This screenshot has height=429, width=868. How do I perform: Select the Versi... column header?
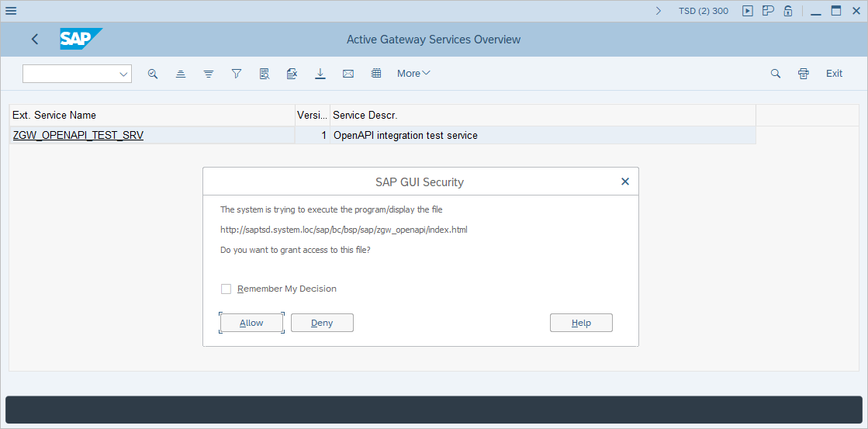click(312, 115)
